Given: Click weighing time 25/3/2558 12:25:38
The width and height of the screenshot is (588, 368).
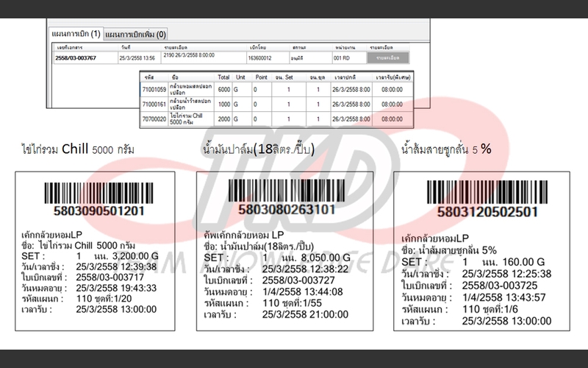Looking at the screenshot, I should [506, 274].
